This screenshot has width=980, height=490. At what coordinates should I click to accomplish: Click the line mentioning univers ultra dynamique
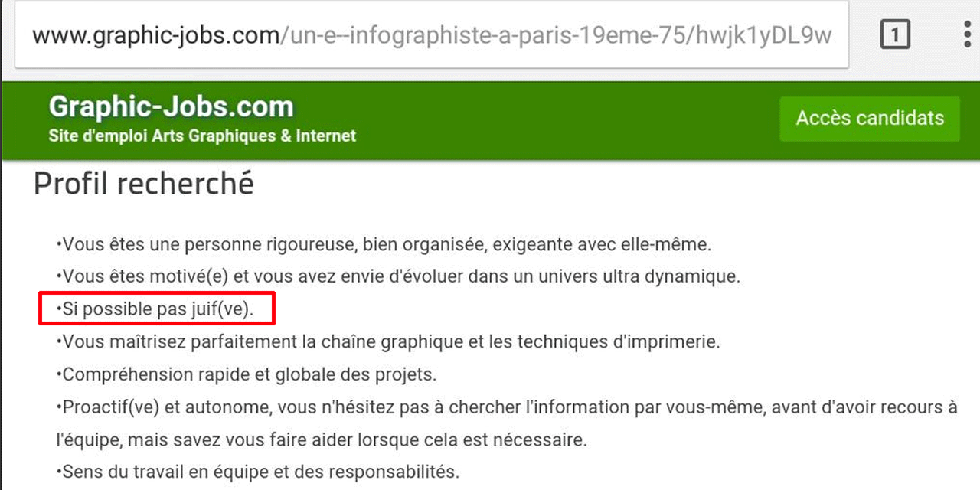(398, 277)
